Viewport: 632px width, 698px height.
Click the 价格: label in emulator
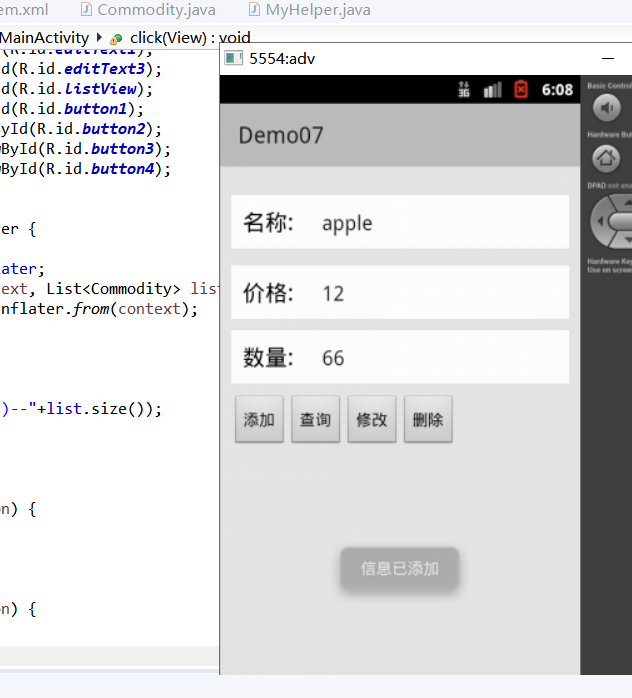(x=268, y=293)
